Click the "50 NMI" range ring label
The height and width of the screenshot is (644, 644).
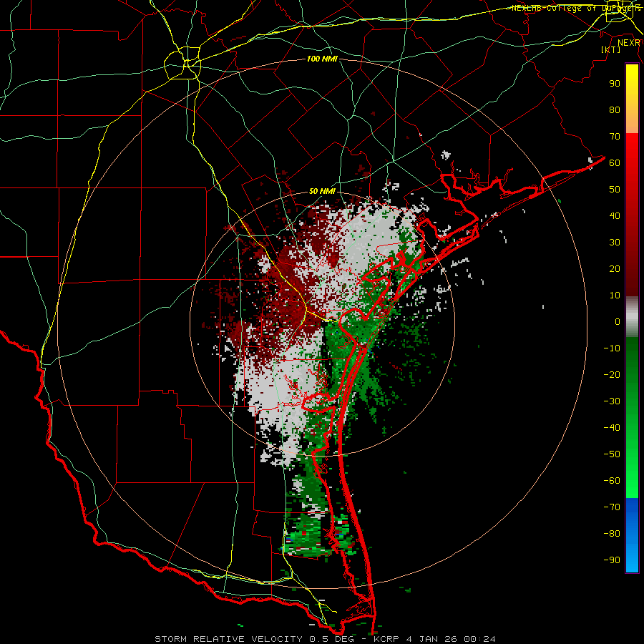(x=322, y=191)
